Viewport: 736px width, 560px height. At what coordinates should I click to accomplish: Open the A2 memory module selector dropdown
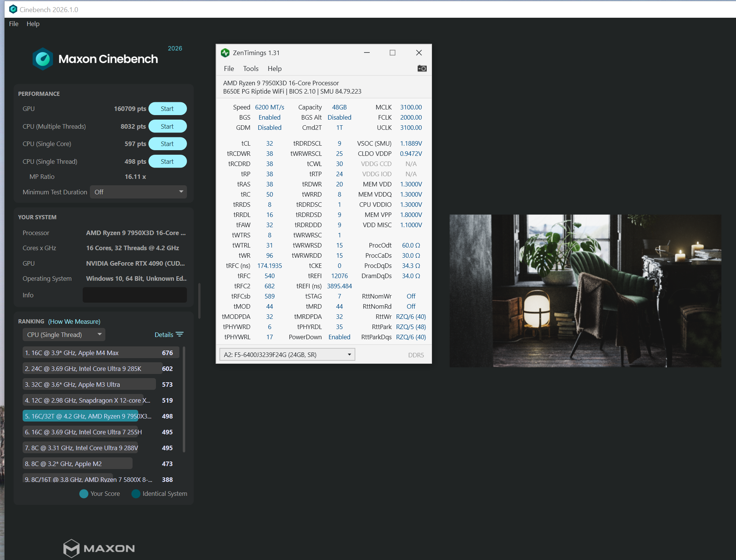[287, 354]
